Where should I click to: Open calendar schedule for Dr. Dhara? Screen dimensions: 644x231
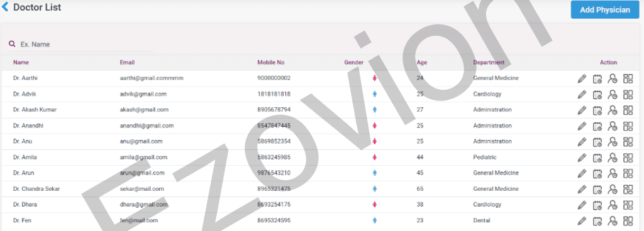coord(597,205)
